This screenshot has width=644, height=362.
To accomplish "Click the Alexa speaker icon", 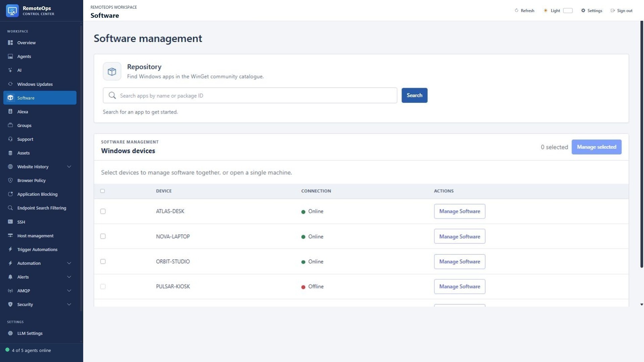I will pos(10,112).
